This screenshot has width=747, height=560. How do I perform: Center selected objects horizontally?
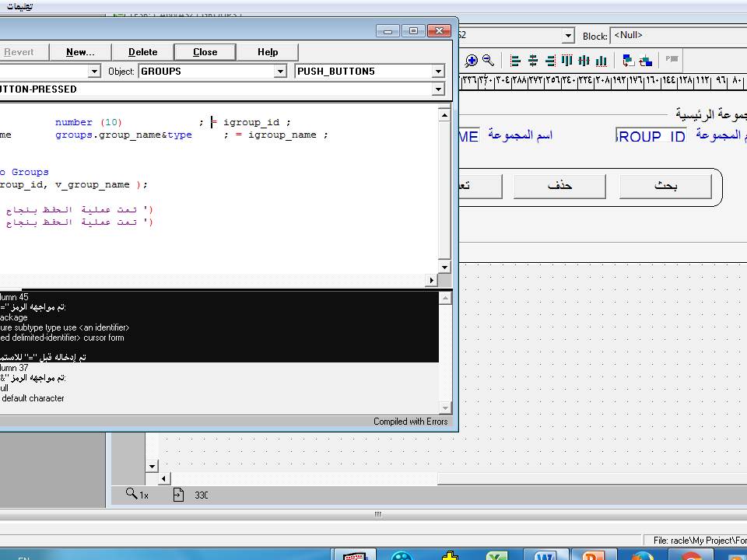[533, 61]
